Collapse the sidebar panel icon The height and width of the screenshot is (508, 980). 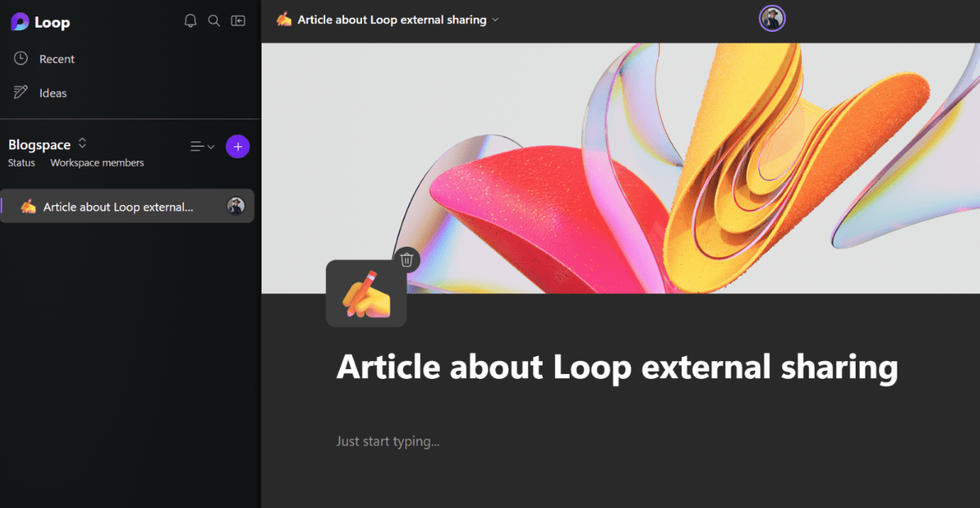pos(238,20)
